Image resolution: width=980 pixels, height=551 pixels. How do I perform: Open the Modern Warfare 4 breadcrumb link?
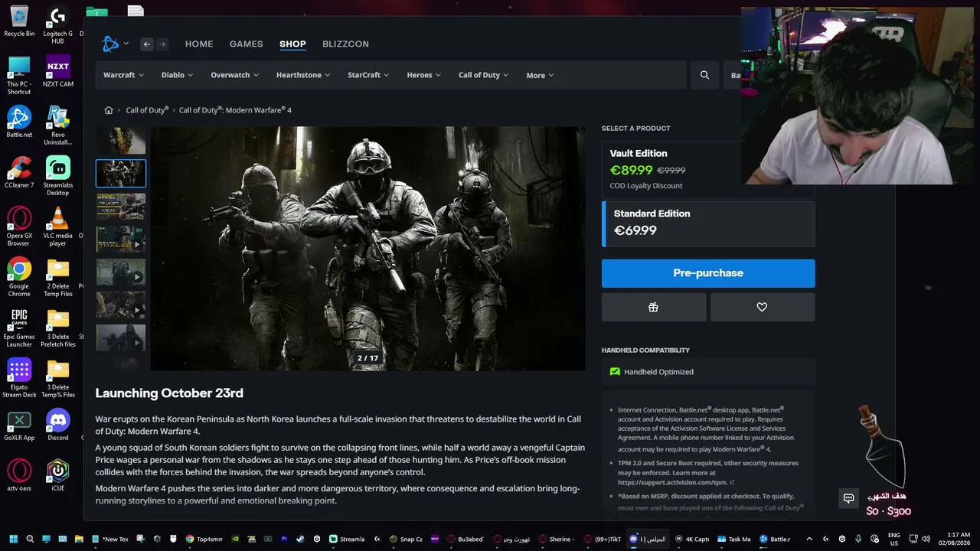(235, 110)
